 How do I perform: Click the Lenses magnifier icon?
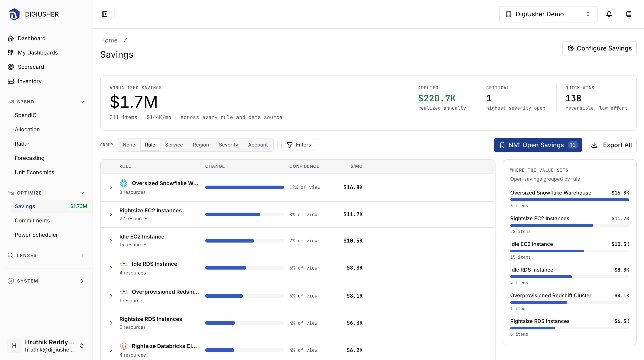pos(11,255)
